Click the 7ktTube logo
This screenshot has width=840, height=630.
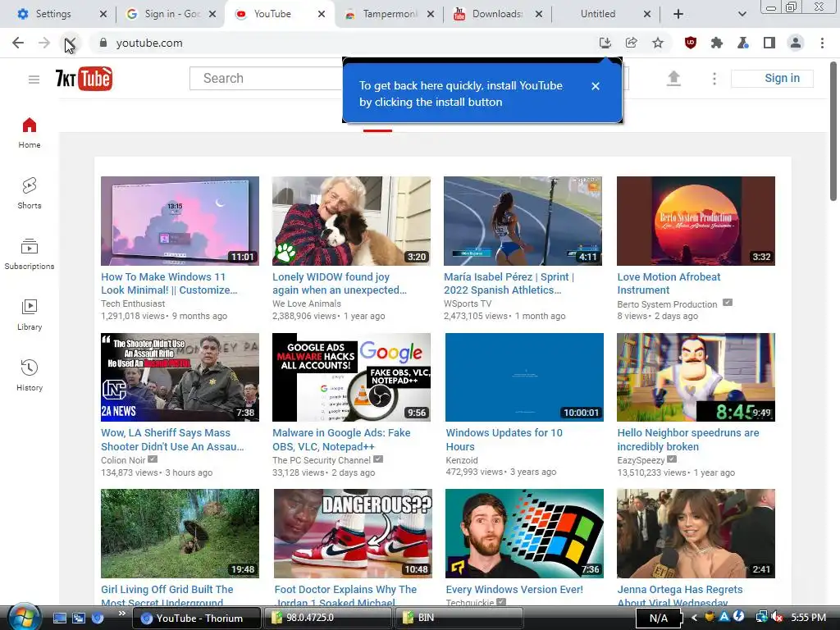(x=84, y=79)
